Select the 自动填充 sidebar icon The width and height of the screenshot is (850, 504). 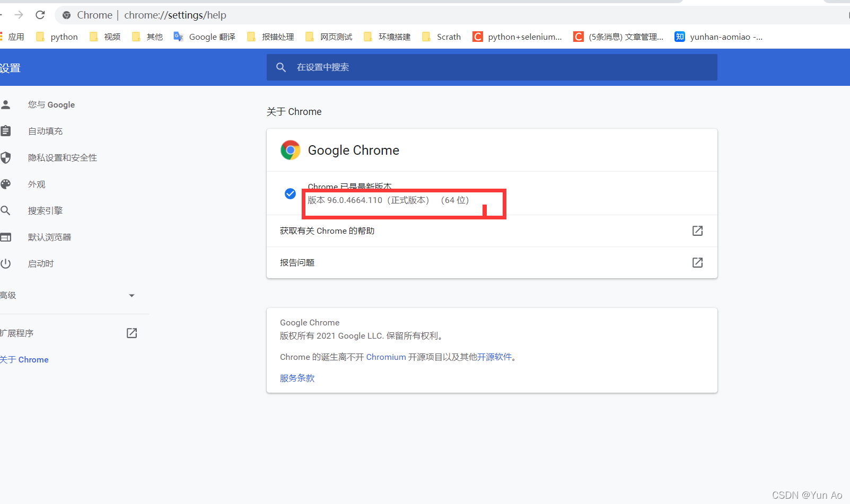click(x=6, y=131)
